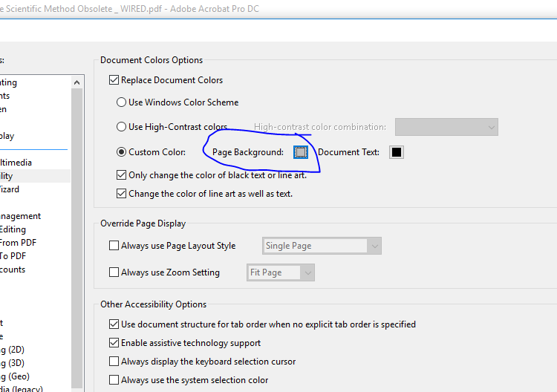Screen dimensions: 557x392
Task: Select Use Windows Color Scheme option
Action: [122, 102]
